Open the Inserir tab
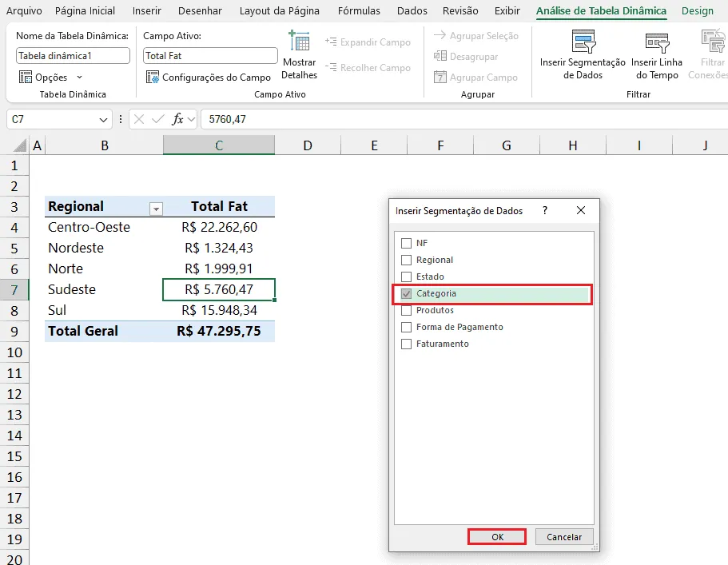Screen dimensions: 728x565 coord(147,10)
